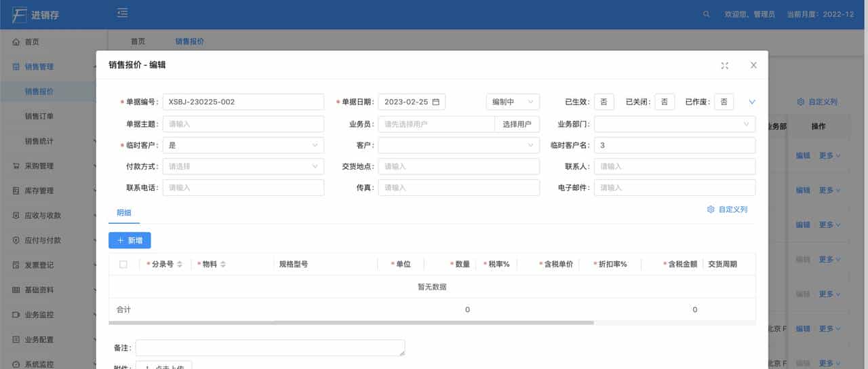
Task: Switch to the 首页 page tab
Action: point(138,41)
